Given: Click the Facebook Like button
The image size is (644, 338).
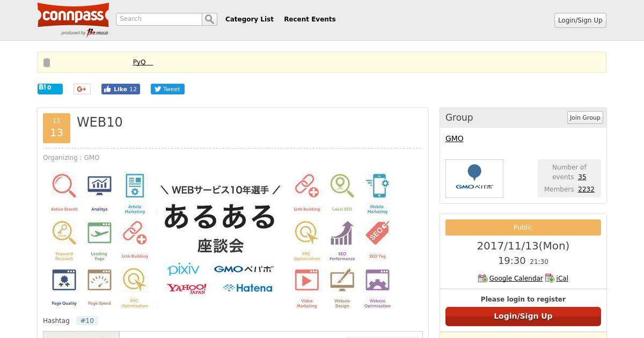Looking at the screenshot, I should pyautogui.click(x=121, y=89).
